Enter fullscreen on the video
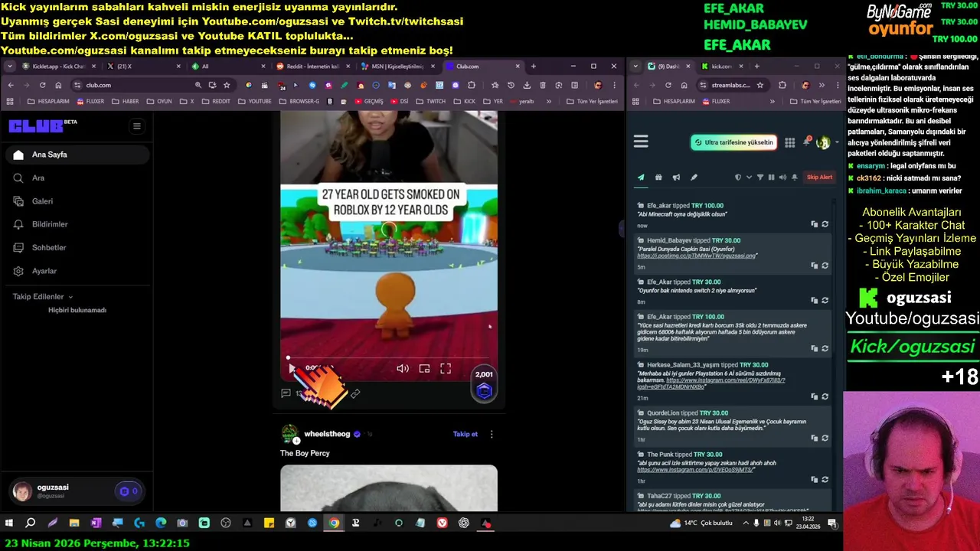The image size is (980, 551). 446,369
